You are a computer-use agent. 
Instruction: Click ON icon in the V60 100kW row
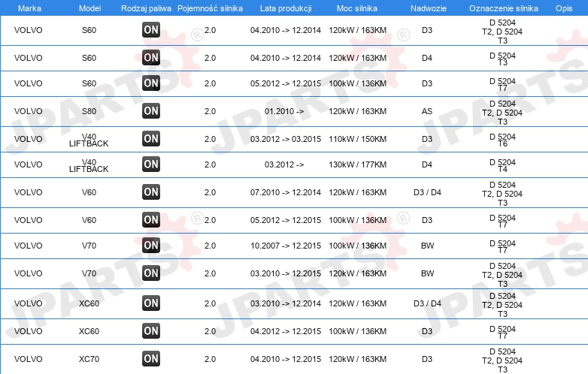pyautogui.click(x=151, y=220)
